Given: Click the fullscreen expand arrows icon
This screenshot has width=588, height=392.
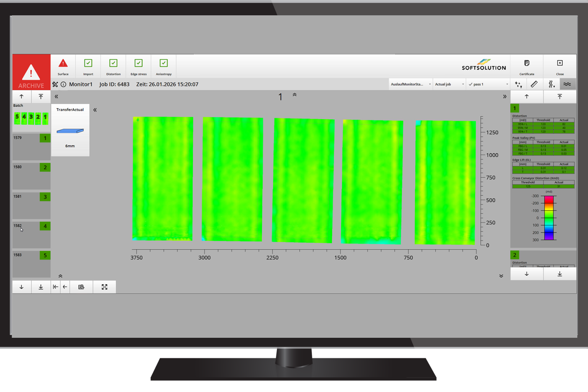Looking at the screenshot, I should pyautogui.click(x=104, y=287).
